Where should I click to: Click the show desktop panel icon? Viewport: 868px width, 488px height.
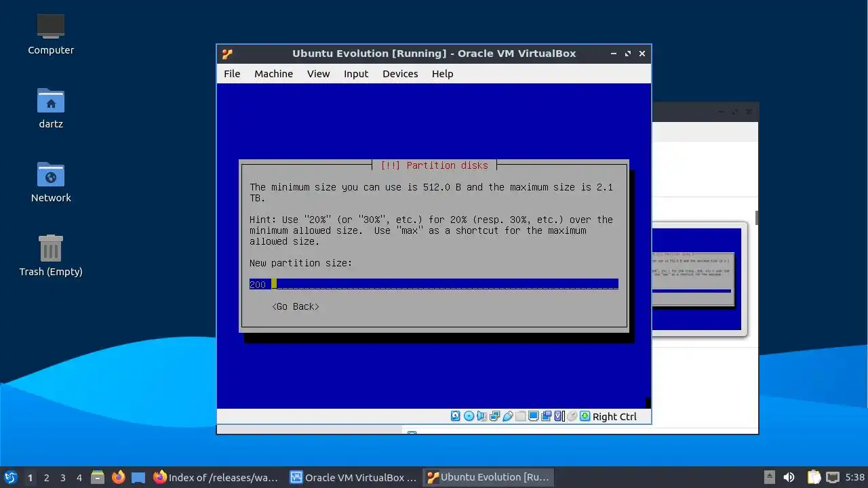[138, 477]
